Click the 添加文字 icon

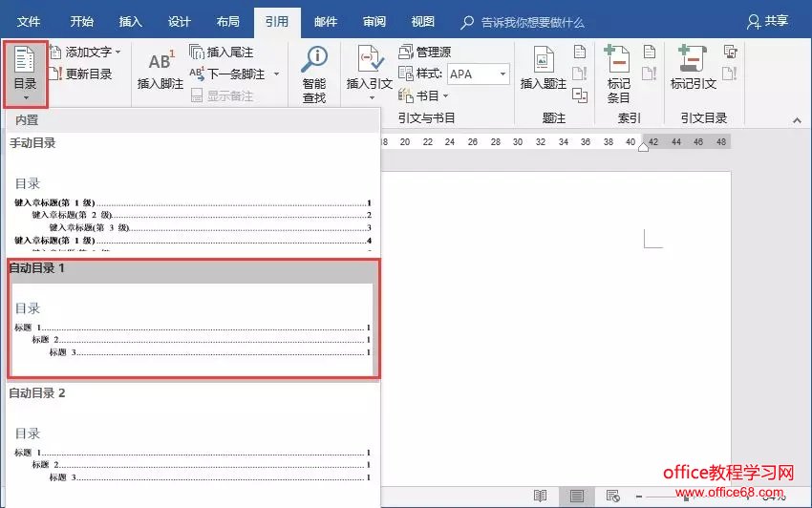[x=55, y=52]
